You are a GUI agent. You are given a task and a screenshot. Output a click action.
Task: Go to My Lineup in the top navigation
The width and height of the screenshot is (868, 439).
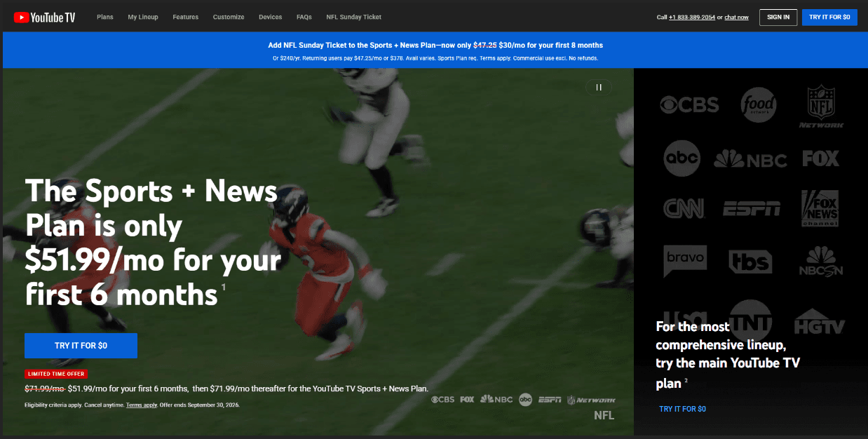[143, 17]
